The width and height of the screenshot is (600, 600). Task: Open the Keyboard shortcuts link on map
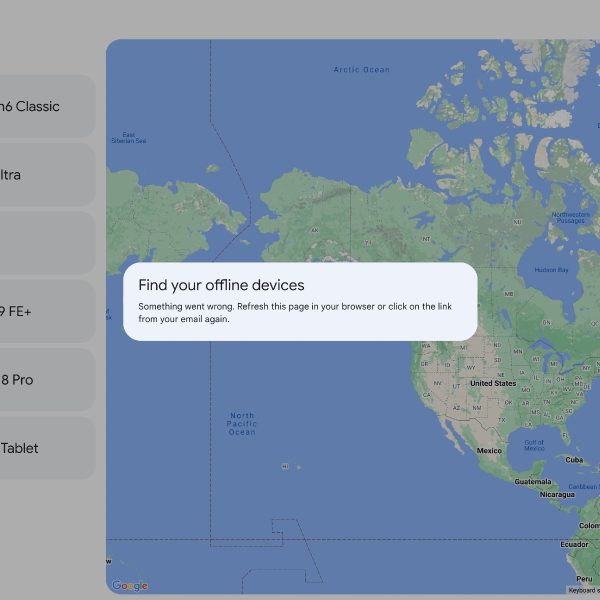tap(584, 590)
